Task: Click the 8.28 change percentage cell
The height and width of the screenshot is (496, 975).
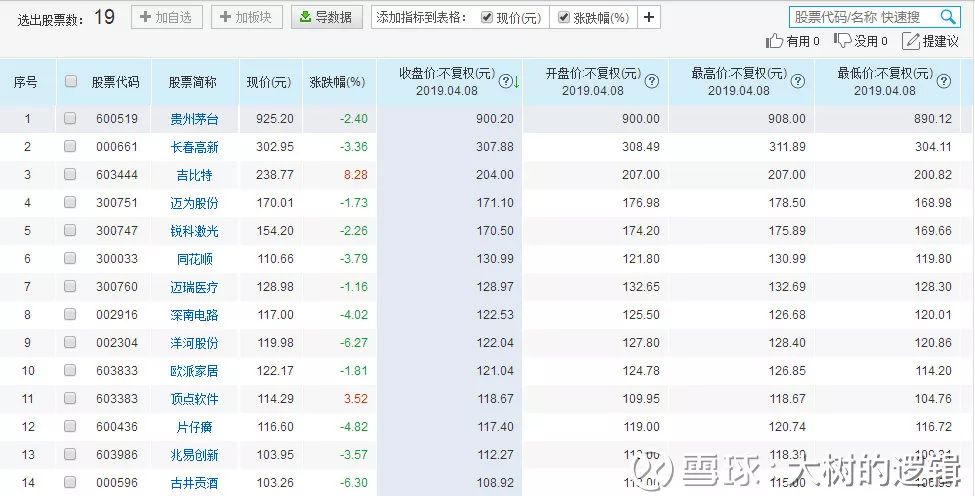Action: coord(356,174)
